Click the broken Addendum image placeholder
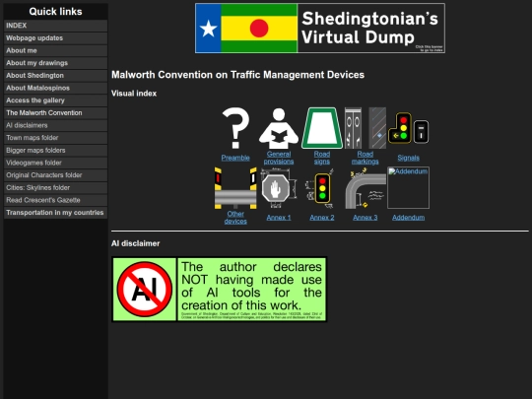This screenshot has width=532, height=399. pyautogui.click(x=408, y=188)
